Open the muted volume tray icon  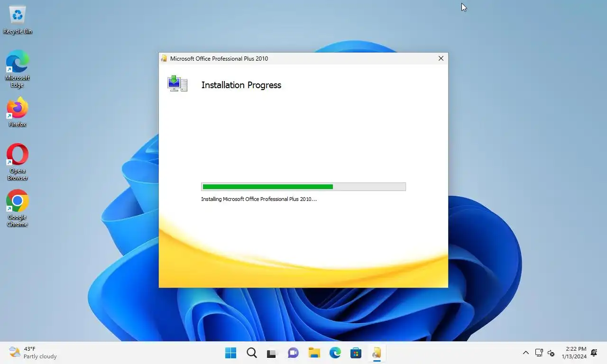551,353
